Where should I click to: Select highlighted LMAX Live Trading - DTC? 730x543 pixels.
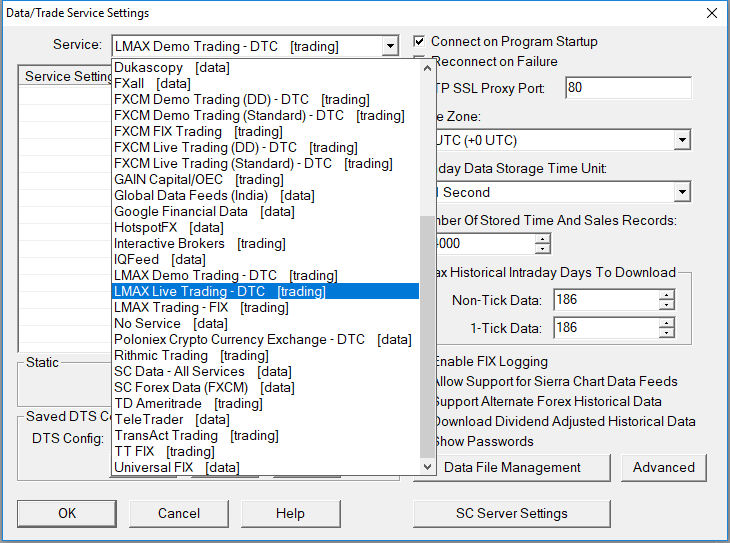265,292
